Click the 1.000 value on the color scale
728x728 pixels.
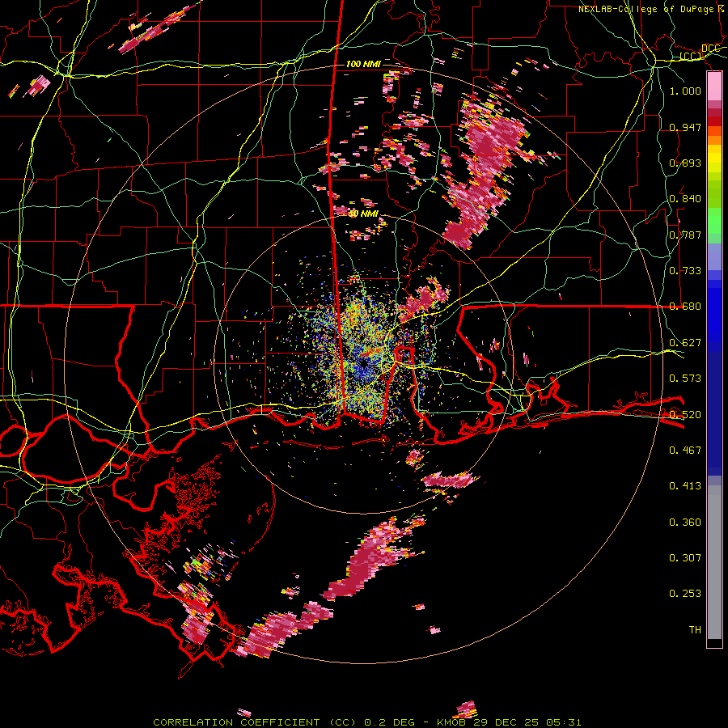click(x=685, y=91)
